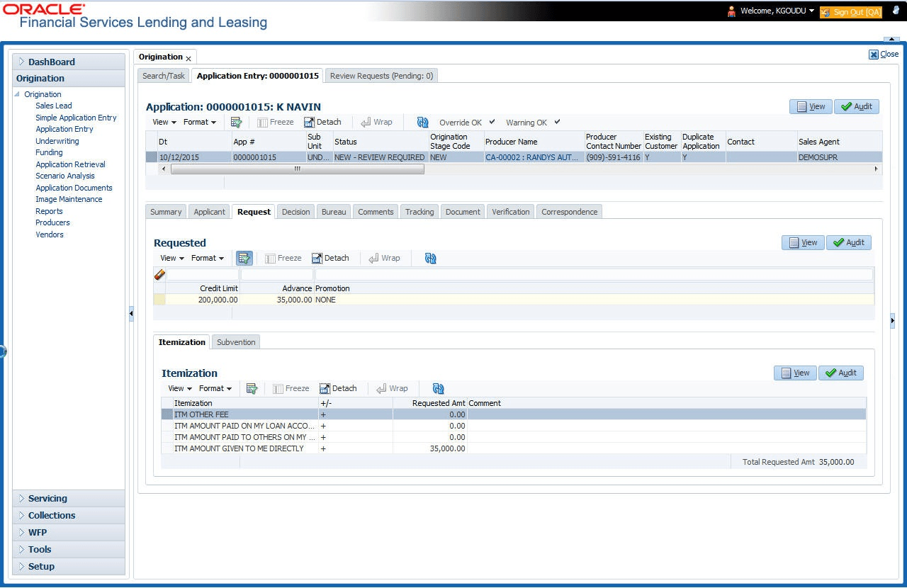Open the Bureau tab
The width and height of the screenshot is (907, 588).
pyautogui.click(x=334, y=211)
